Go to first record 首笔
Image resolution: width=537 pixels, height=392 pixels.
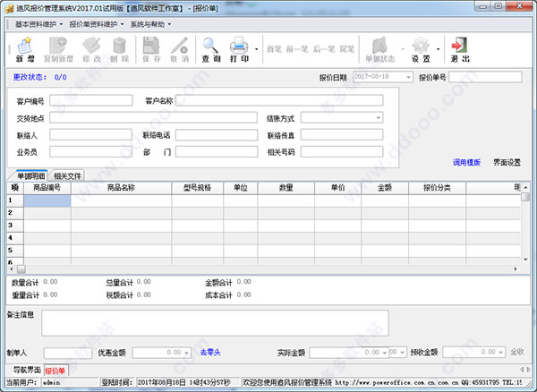[x=274, y=49]
